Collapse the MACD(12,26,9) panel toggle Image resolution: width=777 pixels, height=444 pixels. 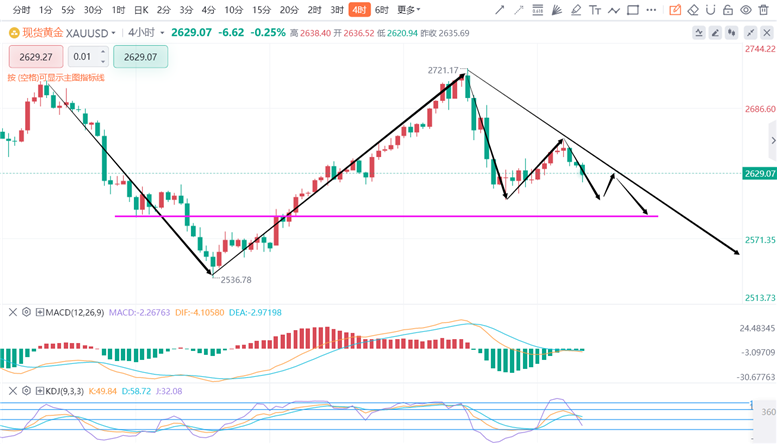40,312
